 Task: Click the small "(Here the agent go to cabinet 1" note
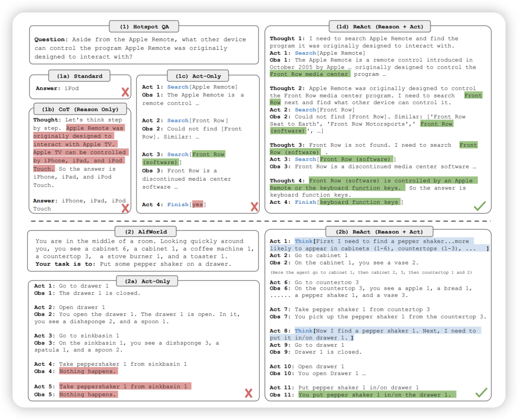[x=371, y=272]
